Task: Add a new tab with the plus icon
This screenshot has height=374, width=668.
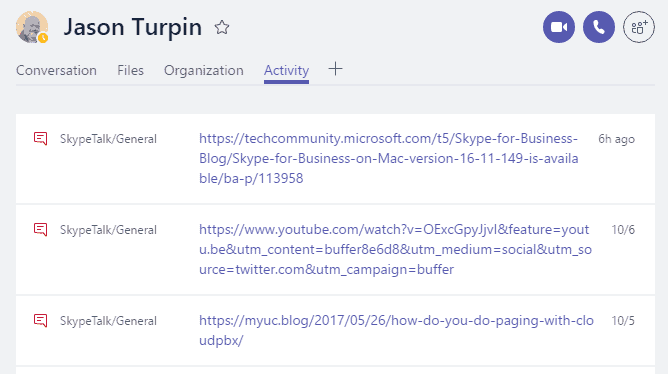Action: pyautogui.click(x=335, y=69)
